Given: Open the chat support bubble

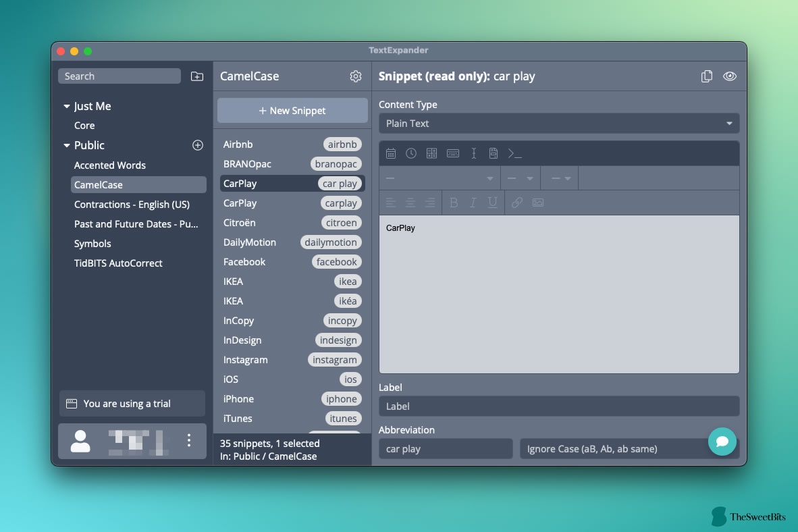Looking at the screenshot, I should point(722,442).
